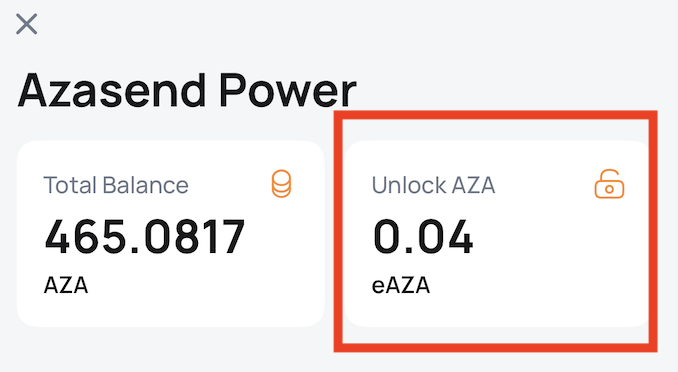Screen dimensions: 678x372
Task: Close the Azasend Power screen
Action: click(26, 24)
